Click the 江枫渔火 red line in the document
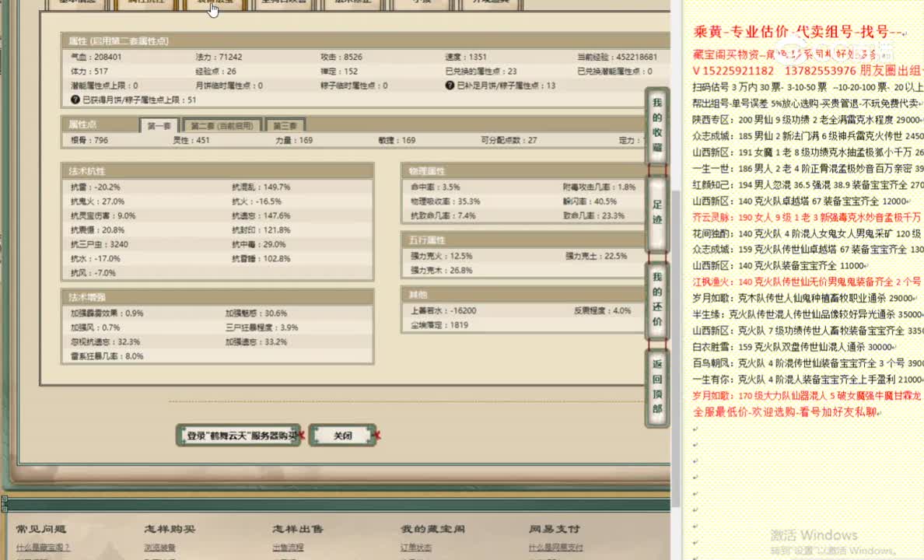The image size is (924, 560). point(807,282)
